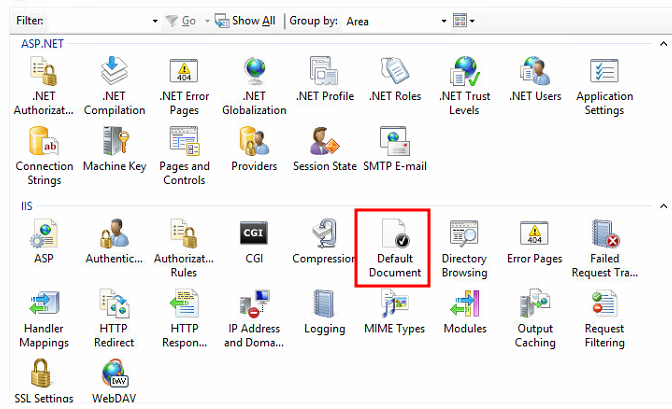Collapse the ASP.NET group
672x409 pixels.
click(x=663, y=44)
